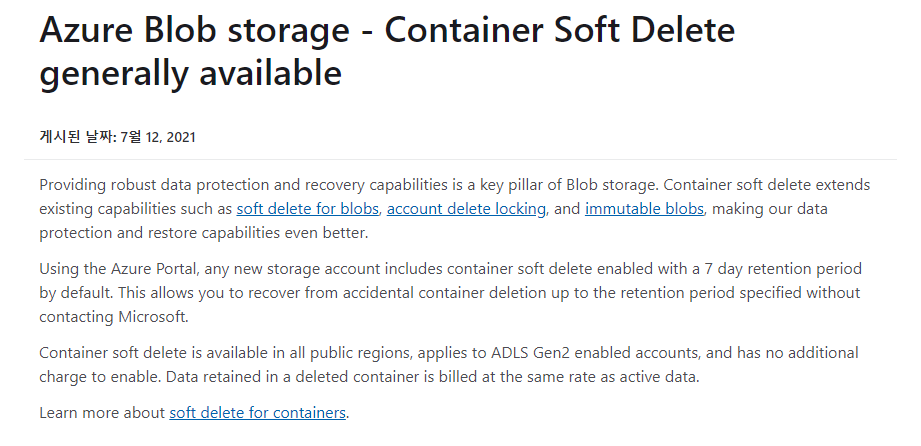Image resolution: width=921 pixels, height=446 pixels.
Task: Click the "generally available" heading line
Action: [190, 73]
